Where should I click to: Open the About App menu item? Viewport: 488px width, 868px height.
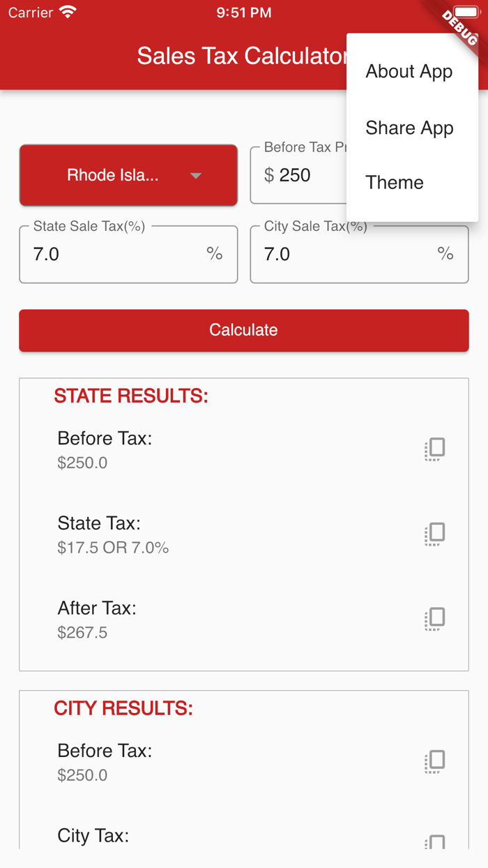click(409, 71)
